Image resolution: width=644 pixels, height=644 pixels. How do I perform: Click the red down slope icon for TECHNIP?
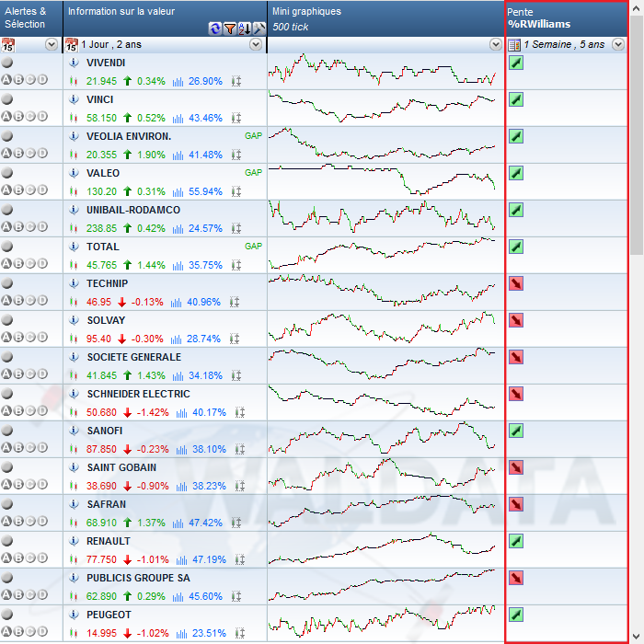516,283
